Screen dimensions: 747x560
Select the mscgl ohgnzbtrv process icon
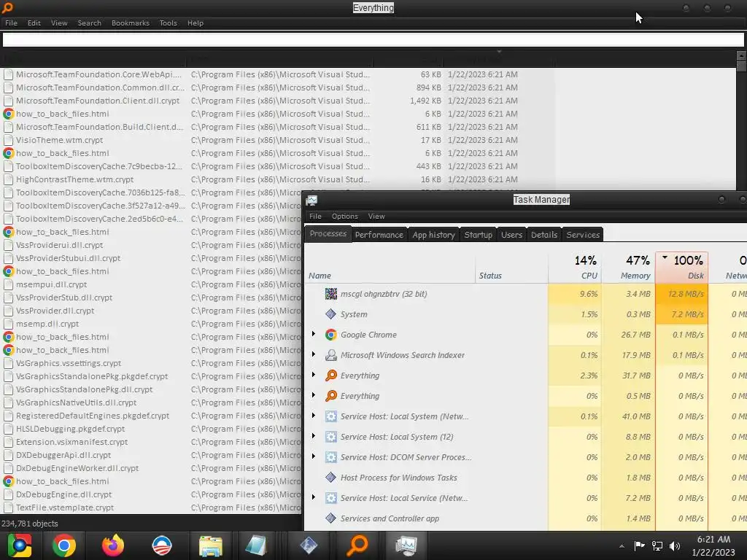point(330,294)
